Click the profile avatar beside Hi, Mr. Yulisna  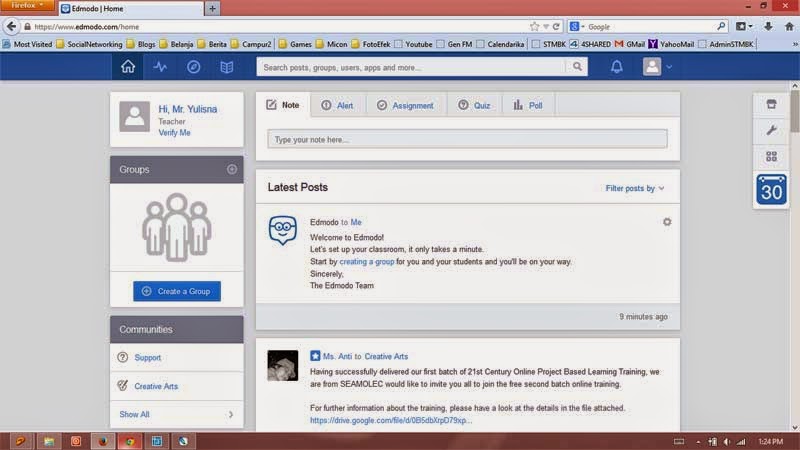[x=135, y=117]
